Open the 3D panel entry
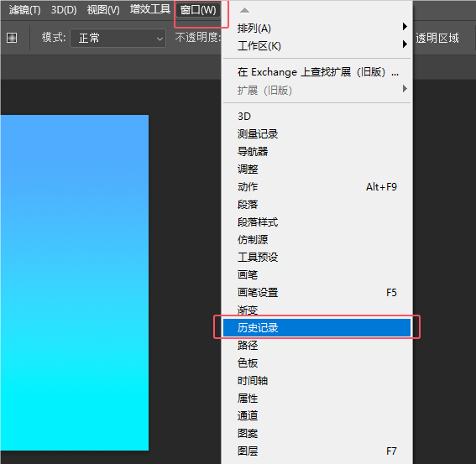Viewport: 476px width, 464px height. [x=317, y=117]
